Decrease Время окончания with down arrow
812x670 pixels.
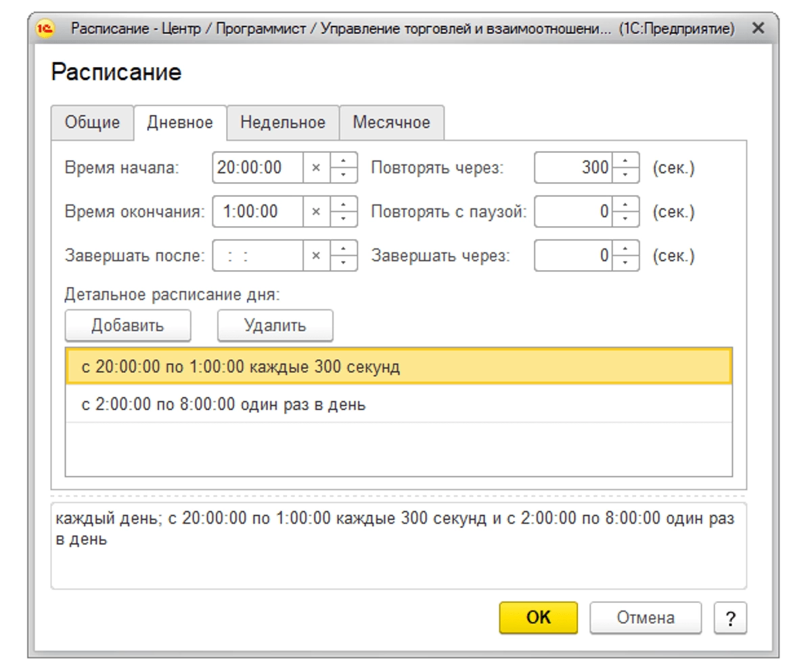tap(344, 219)
